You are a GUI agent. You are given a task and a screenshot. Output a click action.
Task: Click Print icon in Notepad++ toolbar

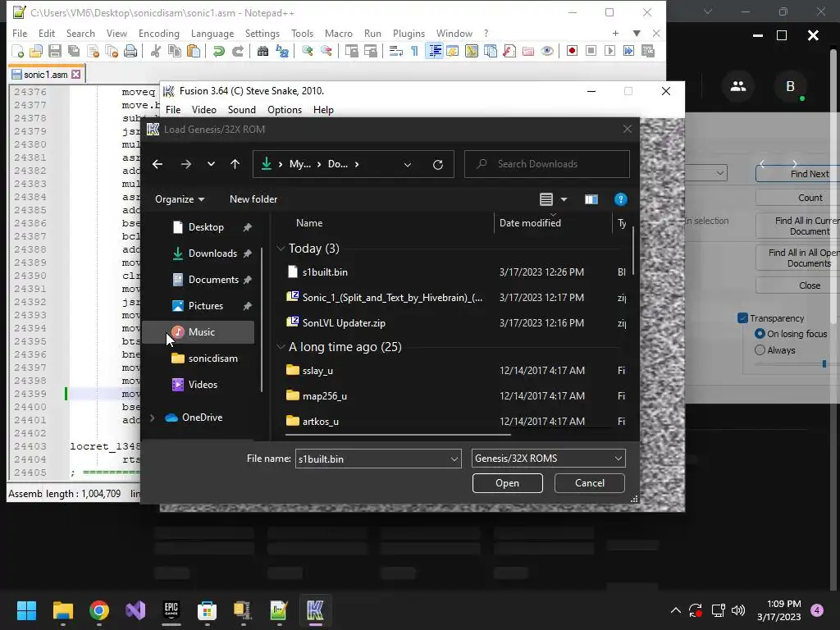[130, 51]
